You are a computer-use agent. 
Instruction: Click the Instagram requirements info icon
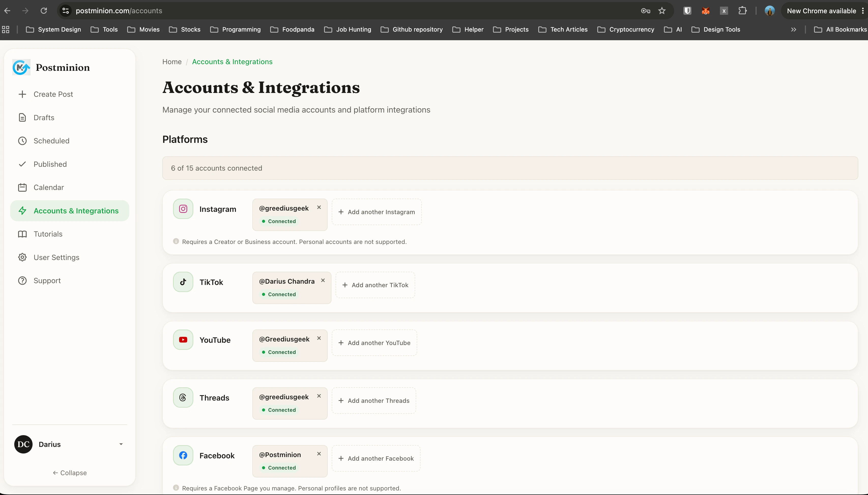[176, 241]
